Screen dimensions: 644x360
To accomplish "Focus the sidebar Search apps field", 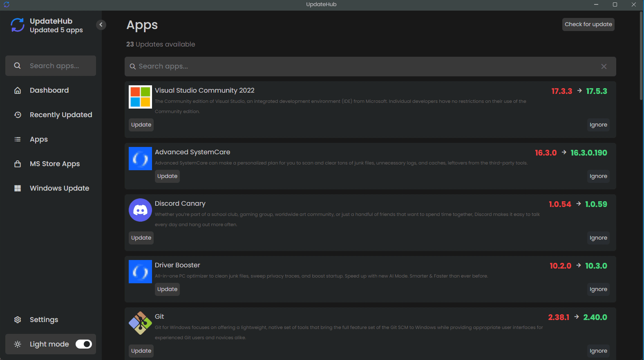I will (51, 66).
